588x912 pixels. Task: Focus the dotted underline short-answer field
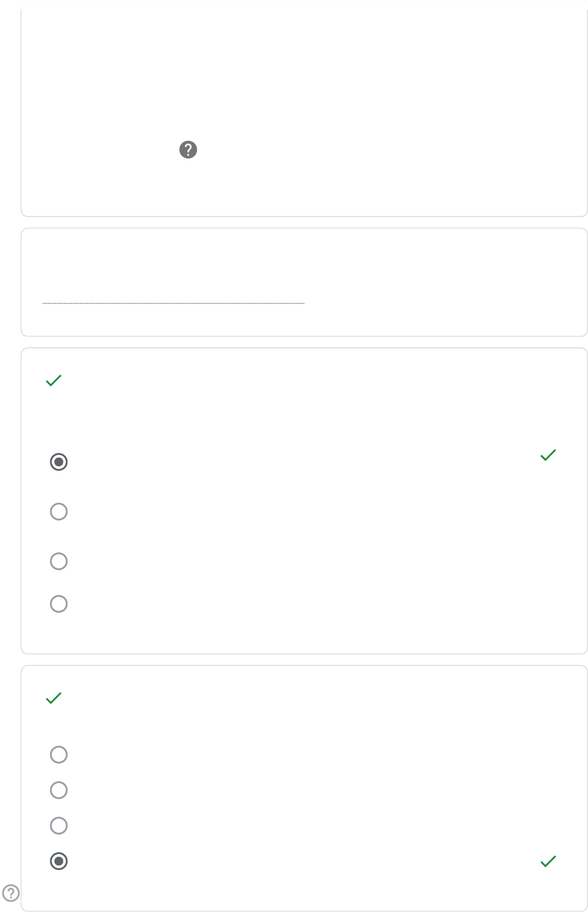coord(173,296)
